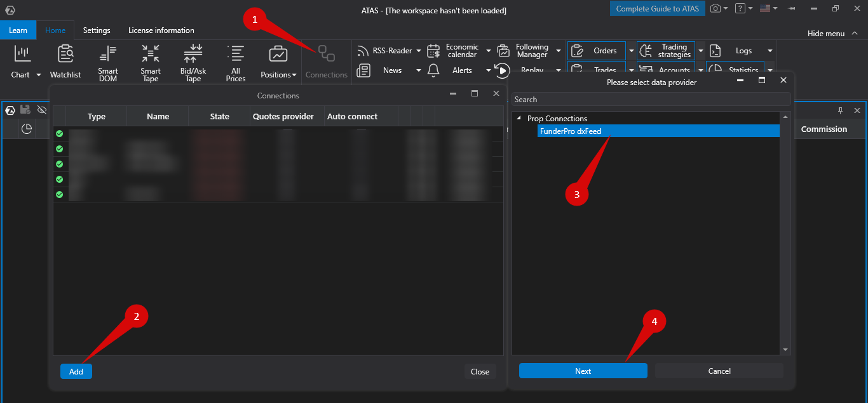The image size is (868, 403).
Task: Click provider list scrollbar up arrow
Action: [x=785, y=117]
